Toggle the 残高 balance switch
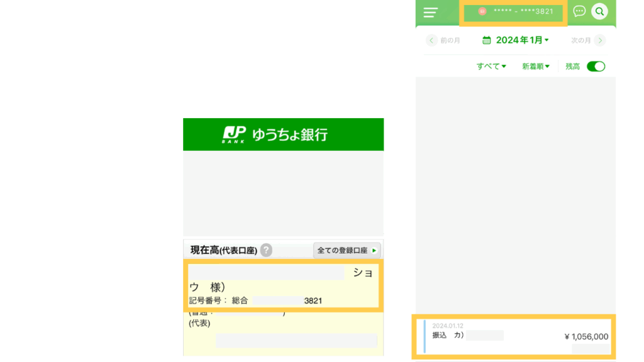This screenshot has height=362, width=644. pyautogui.click(x=596, y=67)
